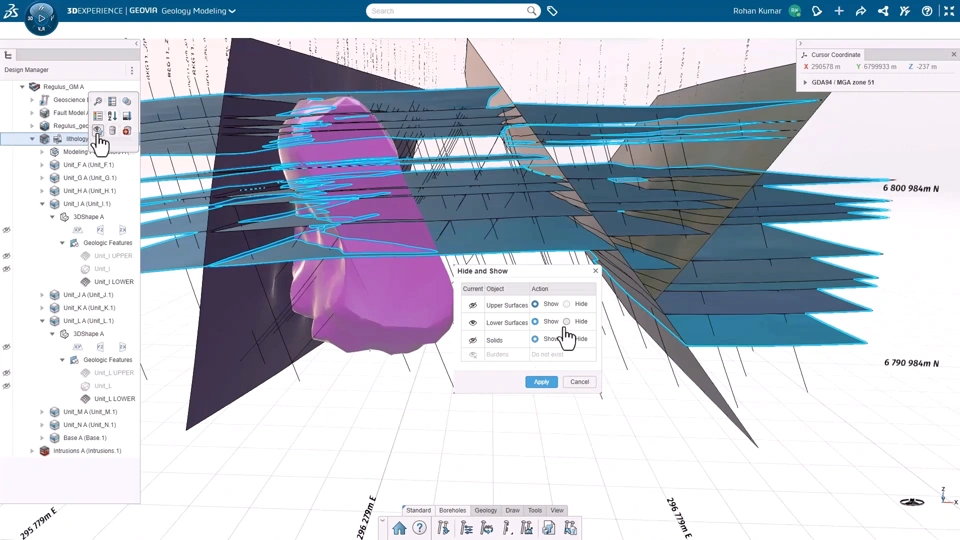Click the red delete icon in the context toolbar

(127, 130)
